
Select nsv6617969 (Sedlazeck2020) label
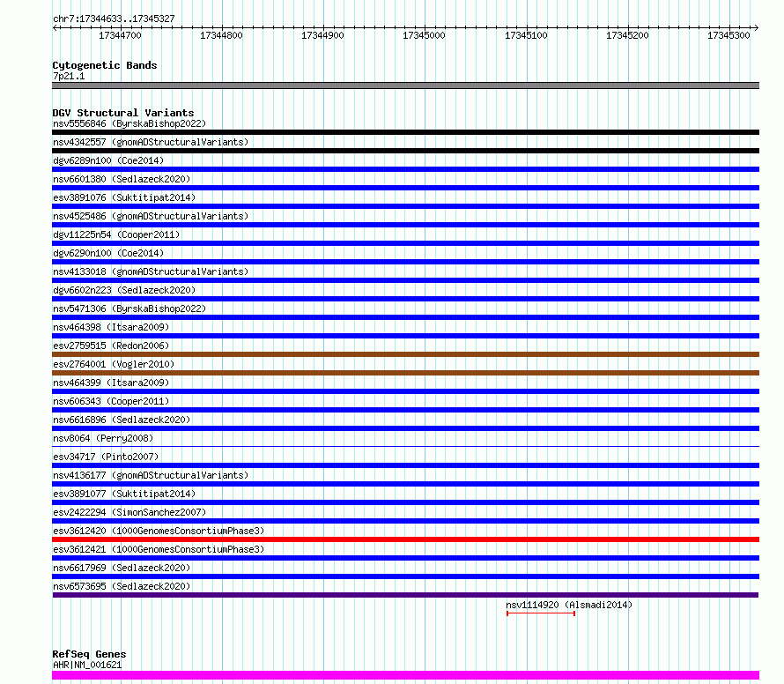(122, 568)
